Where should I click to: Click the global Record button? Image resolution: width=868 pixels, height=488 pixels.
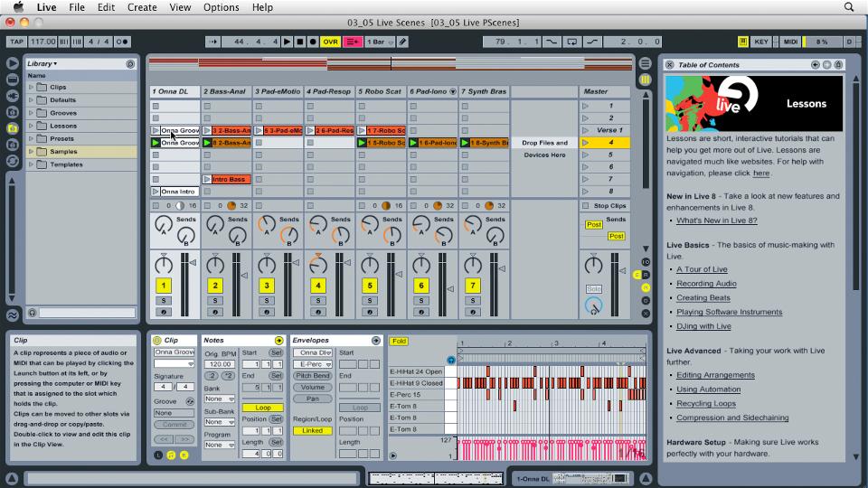coord(313,42)
